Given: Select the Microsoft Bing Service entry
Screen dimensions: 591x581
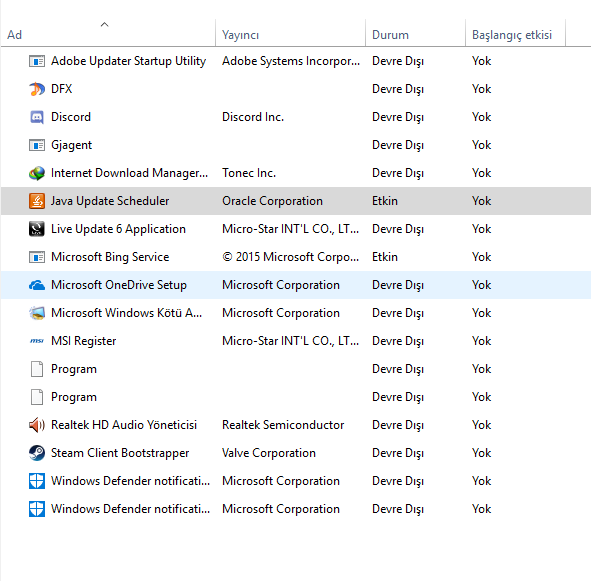Looking at the screenshot, I should pyautogui.click(x=296, y=257).
